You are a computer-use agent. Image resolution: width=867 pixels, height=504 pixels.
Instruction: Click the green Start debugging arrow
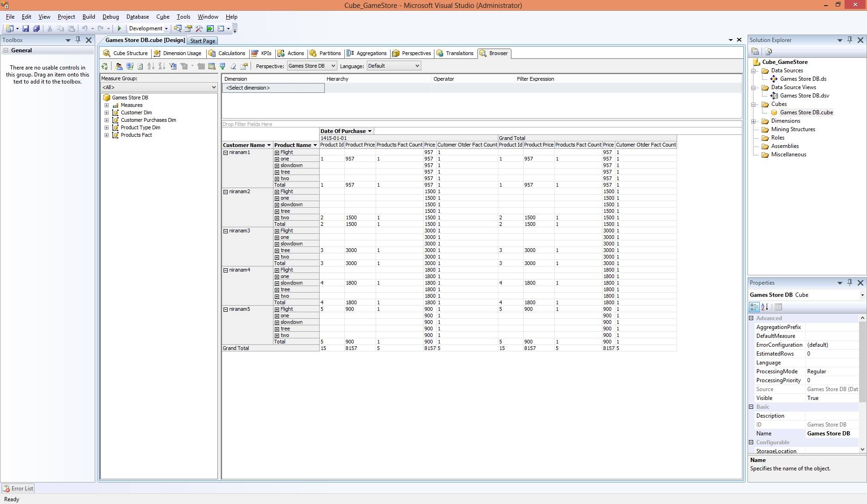(x=119, y=28)
